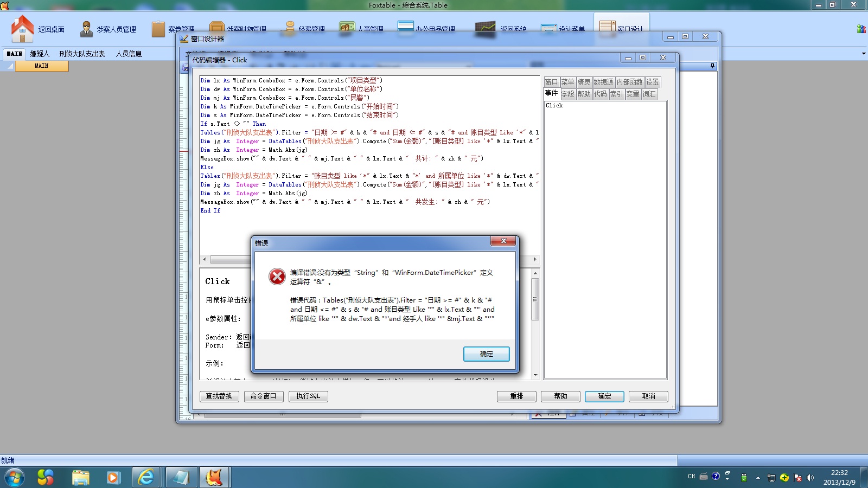Switch to the 人员信息 table tab
Viewport: 868px width, 488px height.
129,54
